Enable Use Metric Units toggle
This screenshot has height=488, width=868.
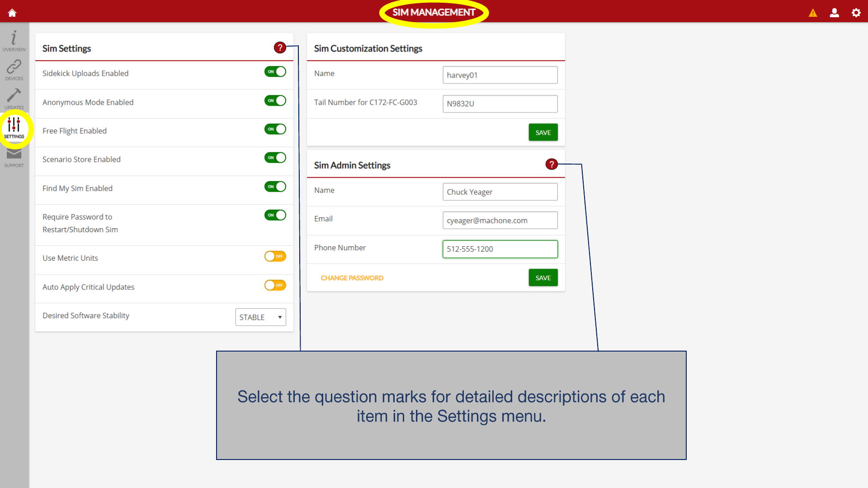pyautogui.click(x=275, y=257)
